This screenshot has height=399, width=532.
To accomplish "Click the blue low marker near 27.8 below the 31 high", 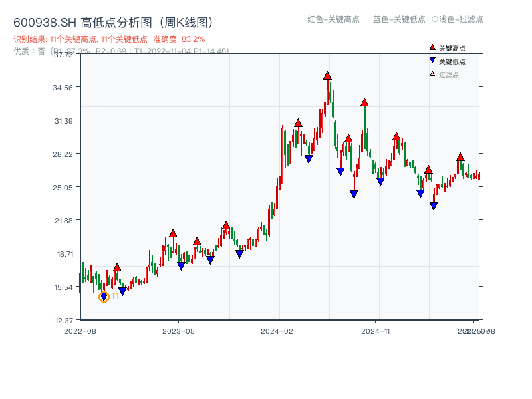I will tap(309, 159).
